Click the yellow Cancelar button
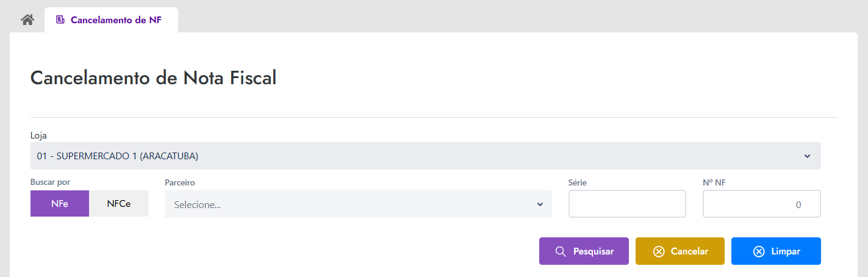This screenshot has width=868, height=277. [x=680, y=251]
